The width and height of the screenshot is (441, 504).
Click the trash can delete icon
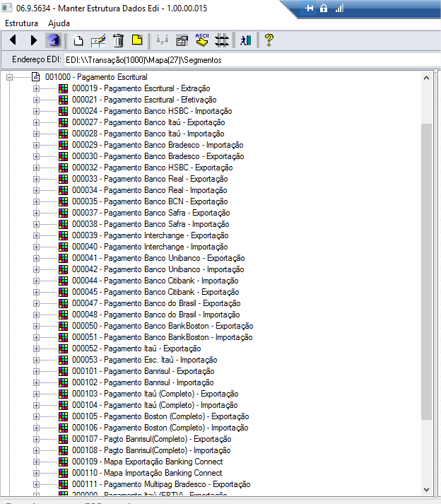[x=118, y=40]
